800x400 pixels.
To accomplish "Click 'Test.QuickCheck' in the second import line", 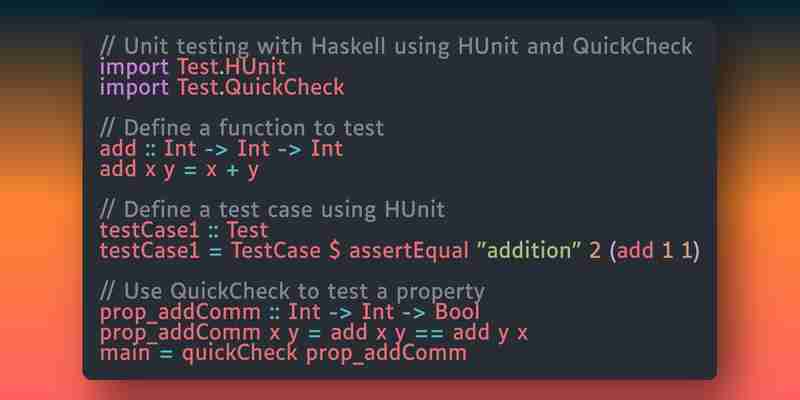I will 260,88.
